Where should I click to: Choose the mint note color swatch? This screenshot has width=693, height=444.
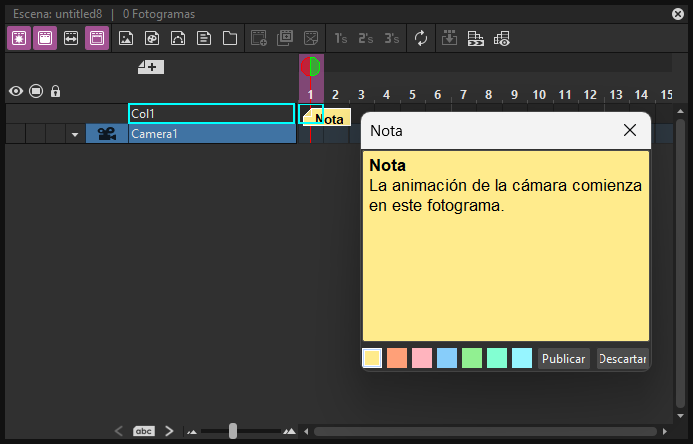497,358
